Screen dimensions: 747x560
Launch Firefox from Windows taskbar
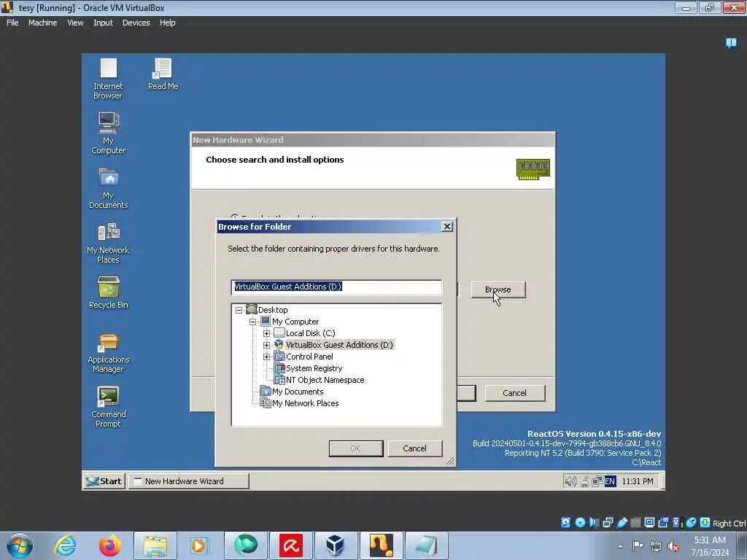point(110,545)
